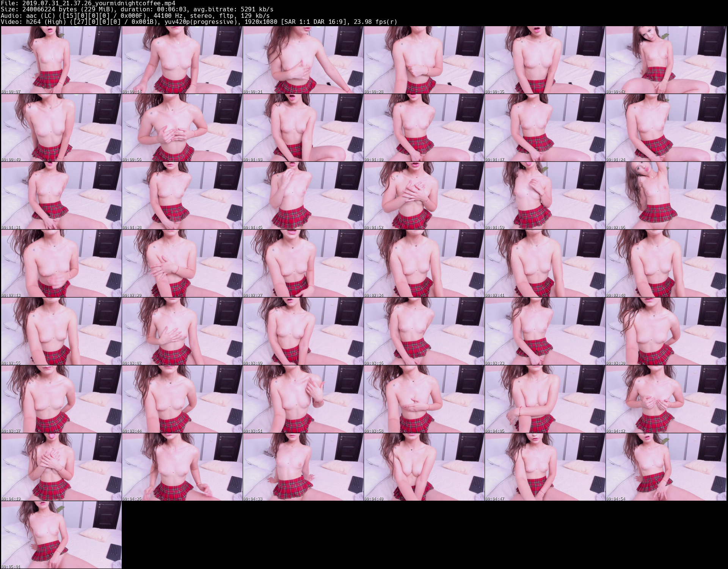The width and height of the screenshot is (728, 569).
Task: Click the thumbnail stamped 00:02:20
Action: 182,263
